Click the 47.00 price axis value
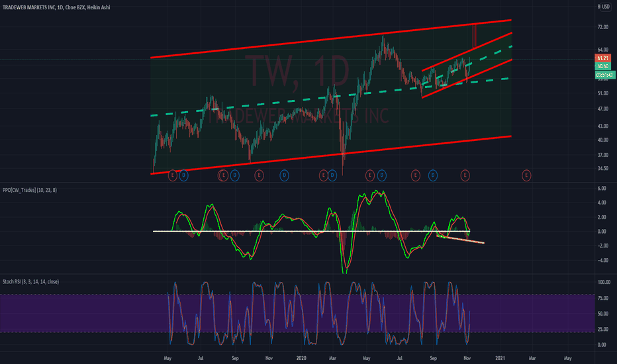The image size is (617, 364). 603,109
